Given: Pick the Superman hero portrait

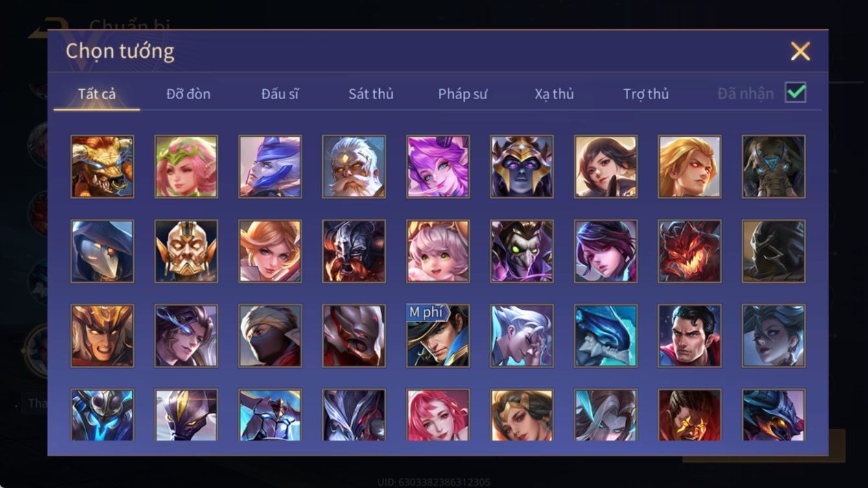Looking at the screenshot, I should coord(690,336).
